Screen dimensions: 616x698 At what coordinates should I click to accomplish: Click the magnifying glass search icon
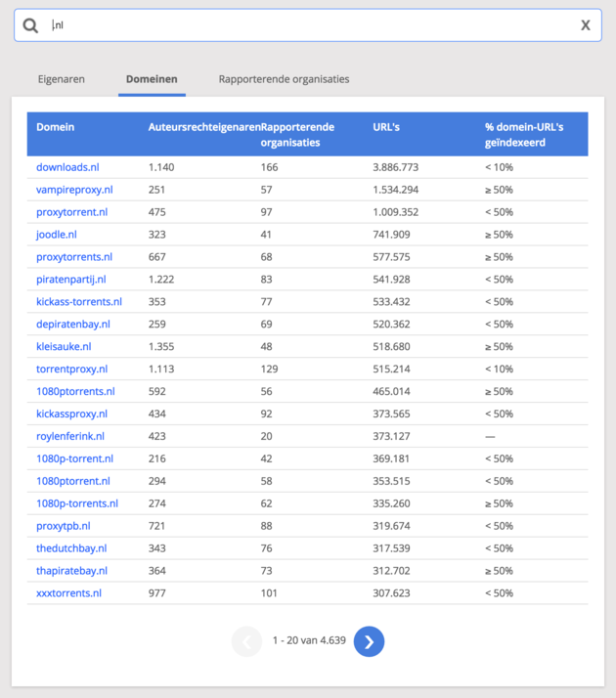click(30, 25)
